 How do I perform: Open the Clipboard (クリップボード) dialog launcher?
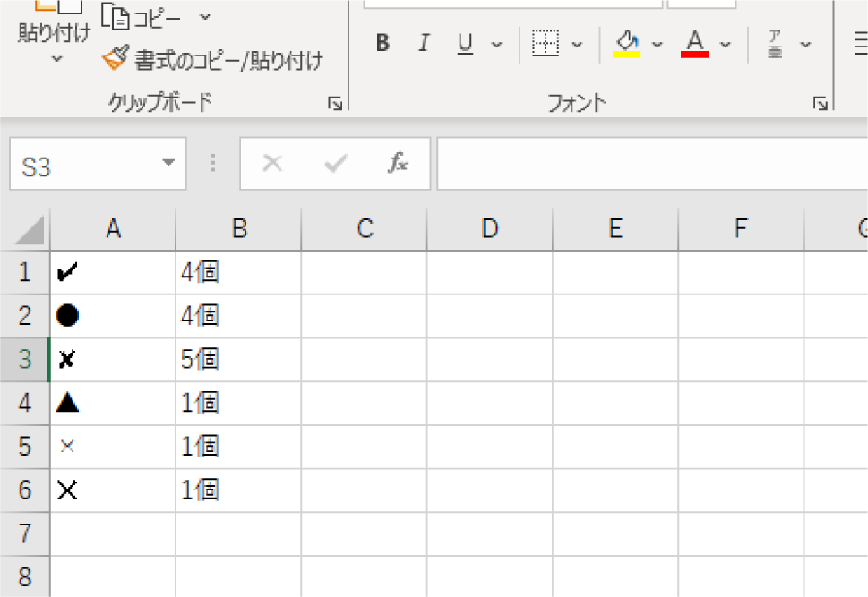click(x=335, y=104)
